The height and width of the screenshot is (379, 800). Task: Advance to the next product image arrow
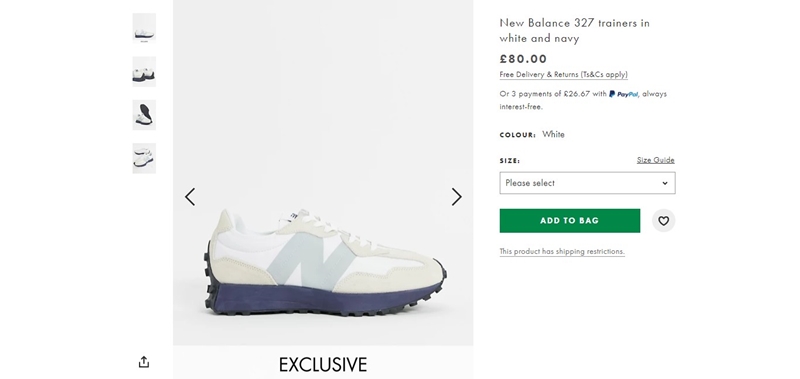(457, 197)
